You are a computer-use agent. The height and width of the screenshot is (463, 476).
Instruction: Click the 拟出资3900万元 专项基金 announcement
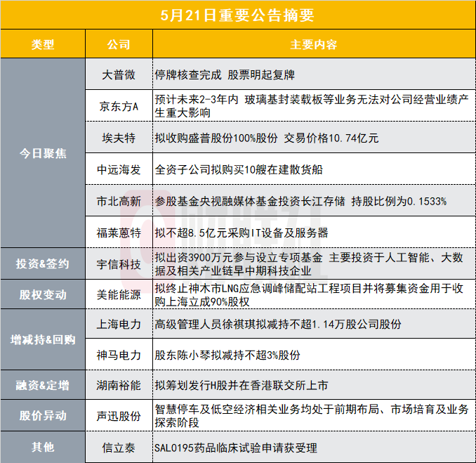[x=309, y=264]
